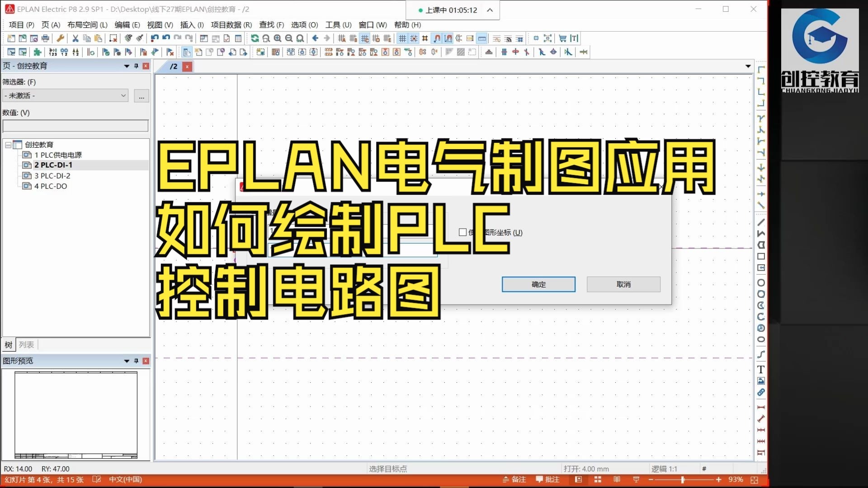The width and height of the screenshot is (868, 488).
Task: Click the shopping cart symbol selection icon
Action: (x=563, y=38)
